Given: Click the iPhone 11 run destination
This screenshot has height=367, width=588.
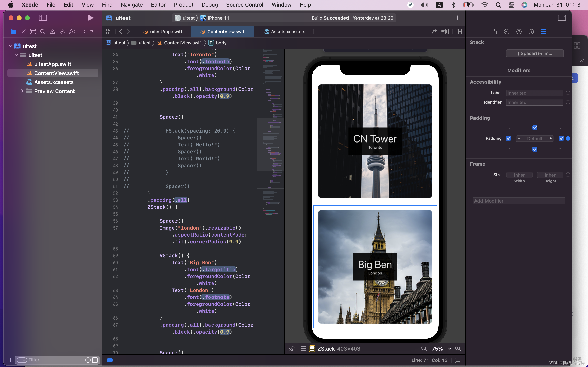Looking at the screenshot, I should click(218, 18).
